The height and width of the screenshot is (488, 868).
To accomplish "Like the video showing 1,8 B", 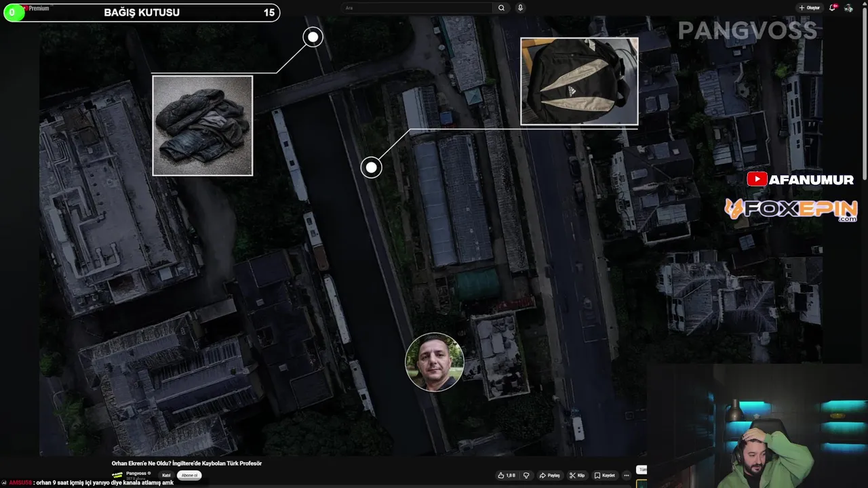I will [507, 475].
